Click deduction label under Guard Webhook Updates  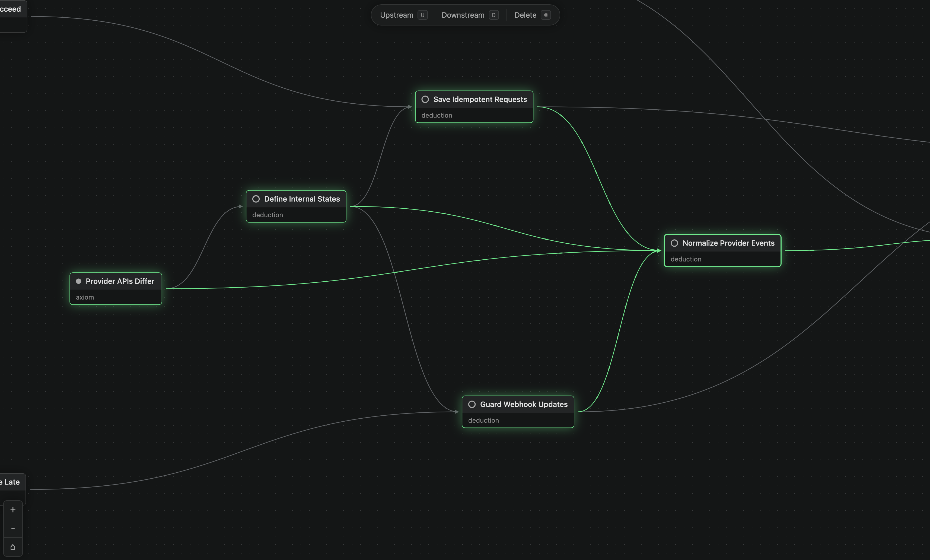click(x=483, y=420)
